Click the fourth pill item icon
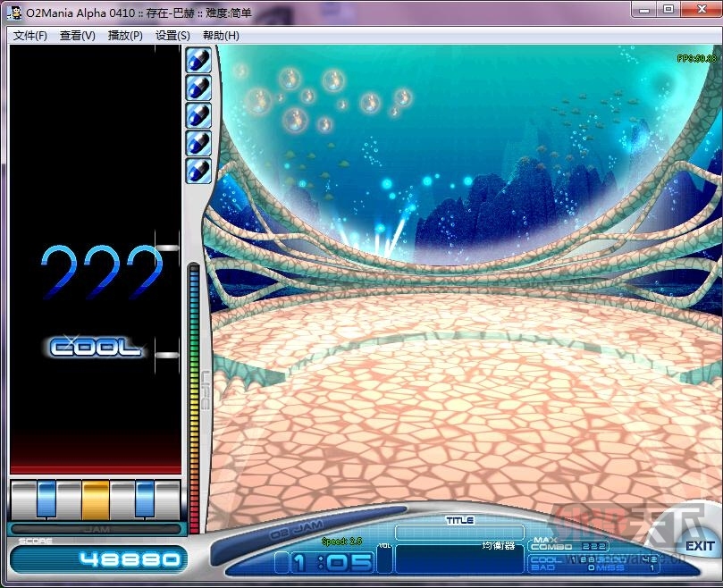 (198, 143)
